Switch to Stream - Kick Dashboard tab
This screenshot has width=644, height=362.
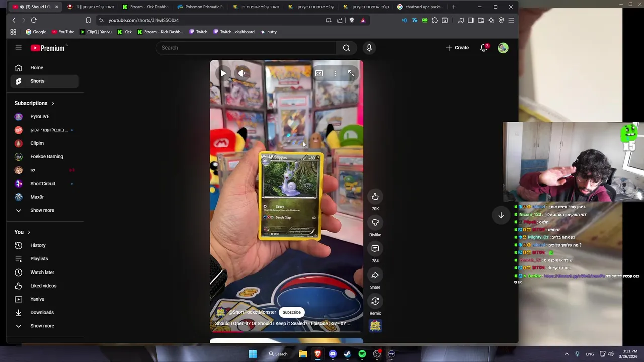tap(145, 7)
